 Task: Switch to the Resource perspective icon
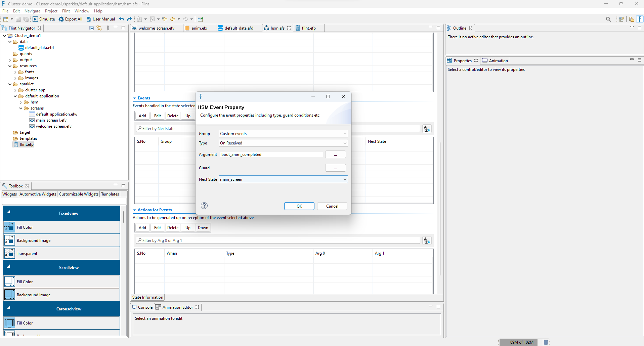(632, 19)
